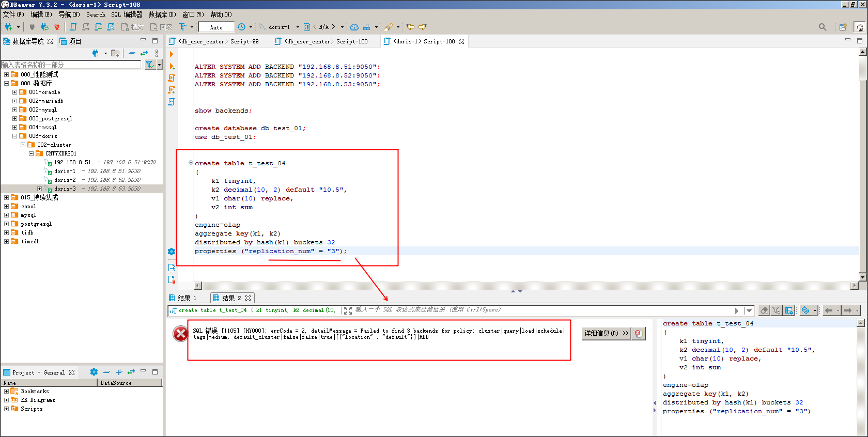The width and height of the screenshot is (868, 437).
Task: Switch to 结果 1 tab
Action: tap(183, 298)
